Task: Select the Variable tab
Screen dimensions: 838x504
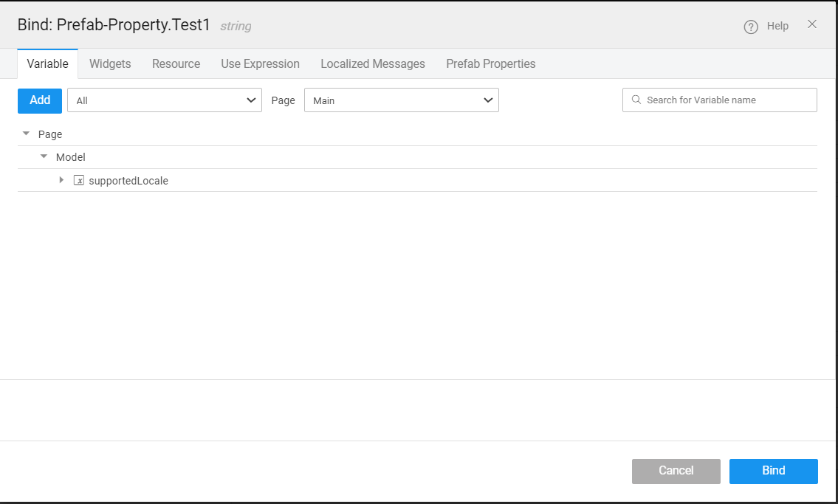Action: coord(47,63)
